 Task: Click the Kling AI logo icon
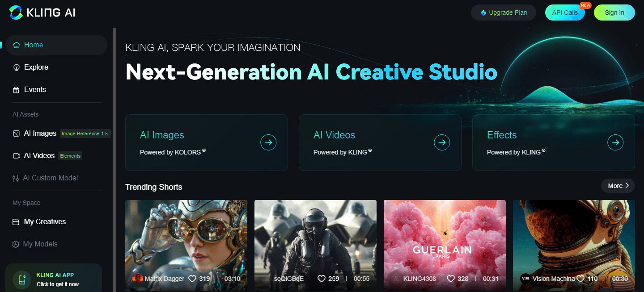coord(16,13)
